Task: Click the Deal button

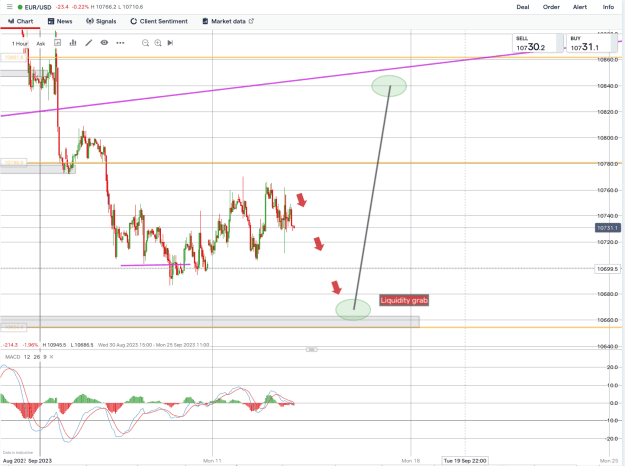Action: tap(523, 7)
